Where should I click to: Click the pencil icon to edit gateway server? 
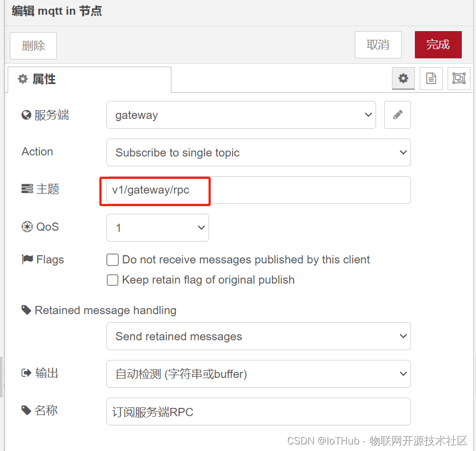click(397, 115)
